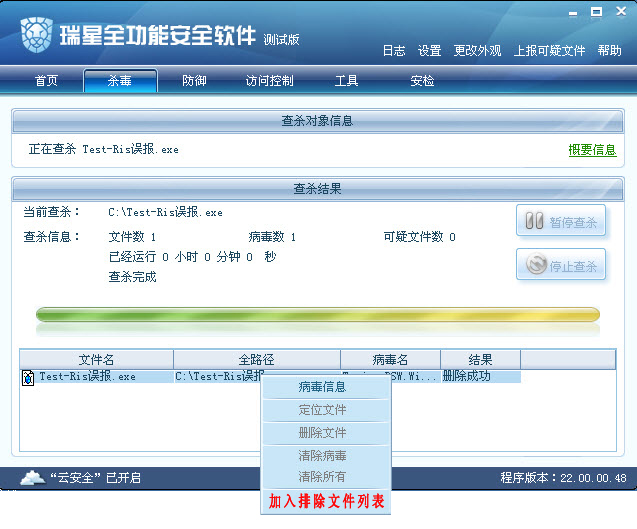Close the Rising security window
Image resolution: width=637 pixels, height=529 pixels.
pyautogui.click(x=621, y=11)
